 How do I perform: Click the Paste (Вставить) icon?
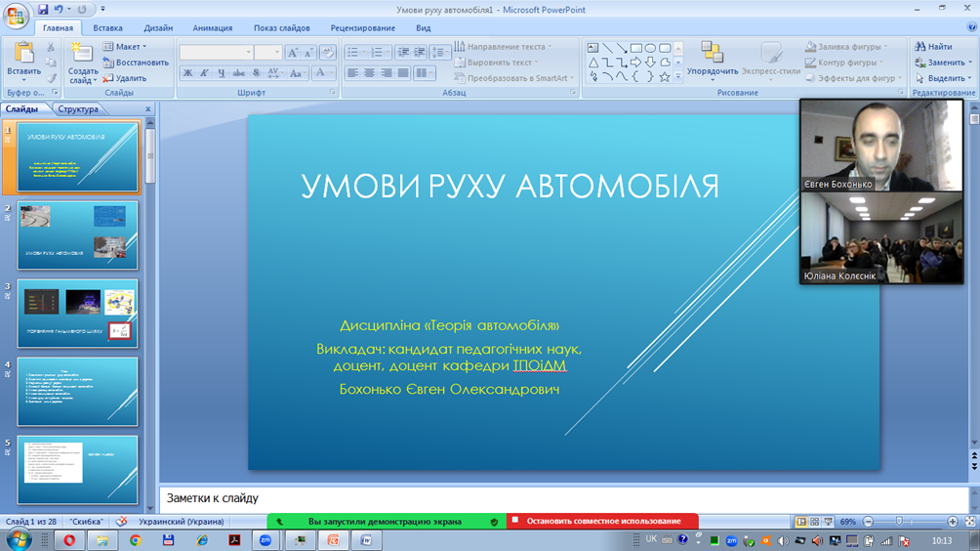pyautogui.click(x=22, y=53)
